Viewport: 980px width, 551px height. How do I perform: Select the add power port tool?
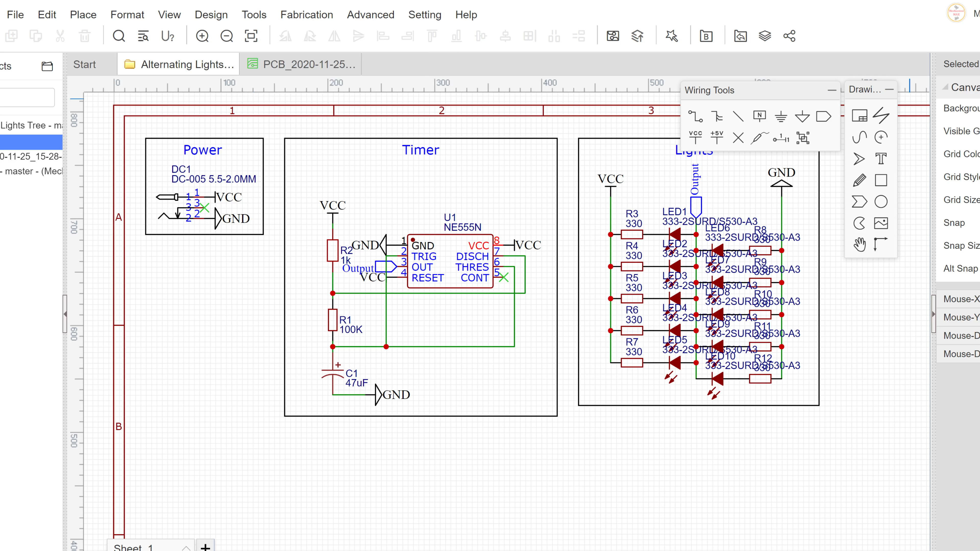pyautogui.click(x=695, y=138)
